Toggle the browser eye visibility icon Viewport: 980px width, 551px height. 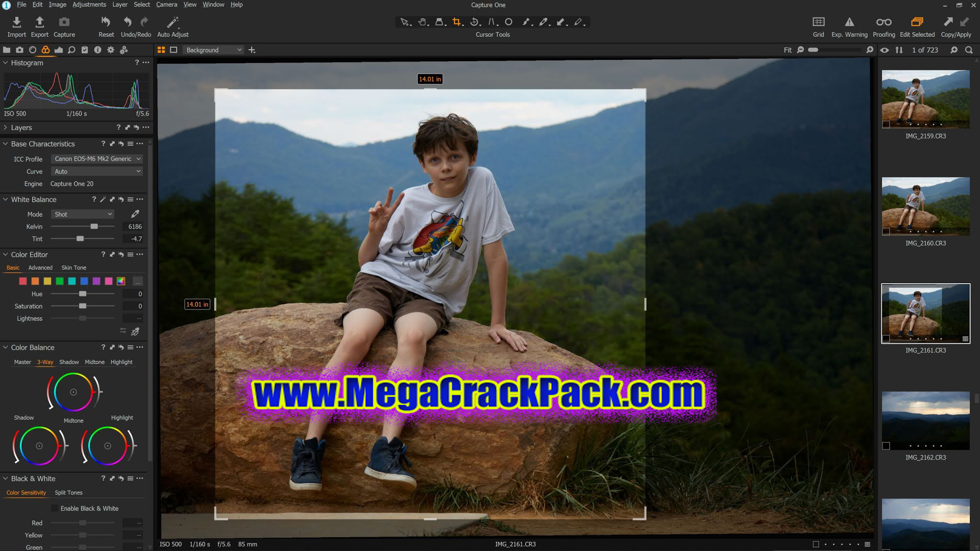(884, 50)
